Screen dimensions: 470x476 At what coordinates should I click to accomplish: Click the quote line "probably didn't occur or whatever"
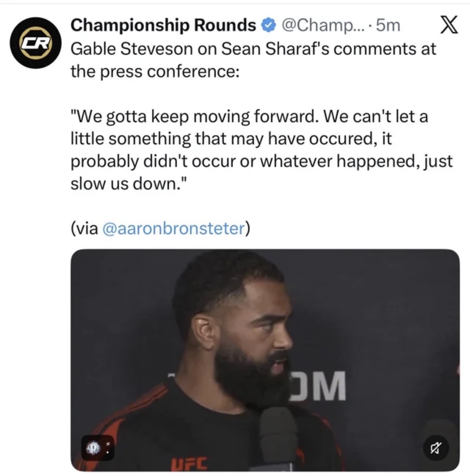262,161
